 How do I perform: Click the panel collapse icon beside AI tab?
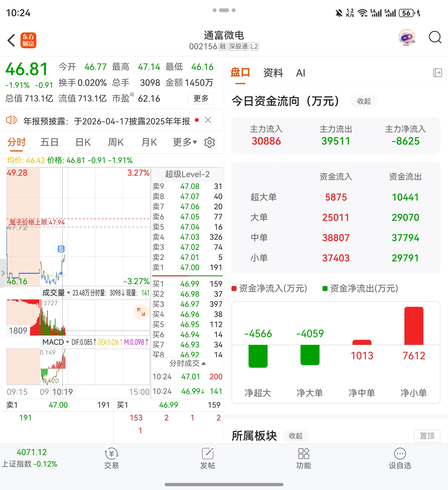437,73
